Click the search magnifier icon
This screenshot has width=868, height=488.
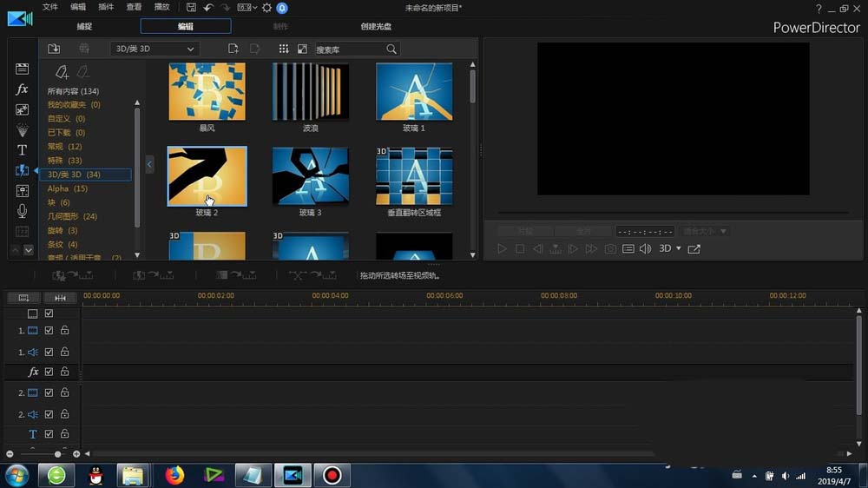391,49
